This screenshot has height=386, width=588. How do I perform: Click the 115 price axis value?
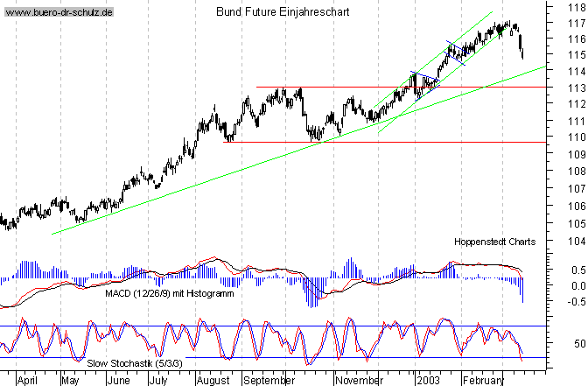pos(577,55)
